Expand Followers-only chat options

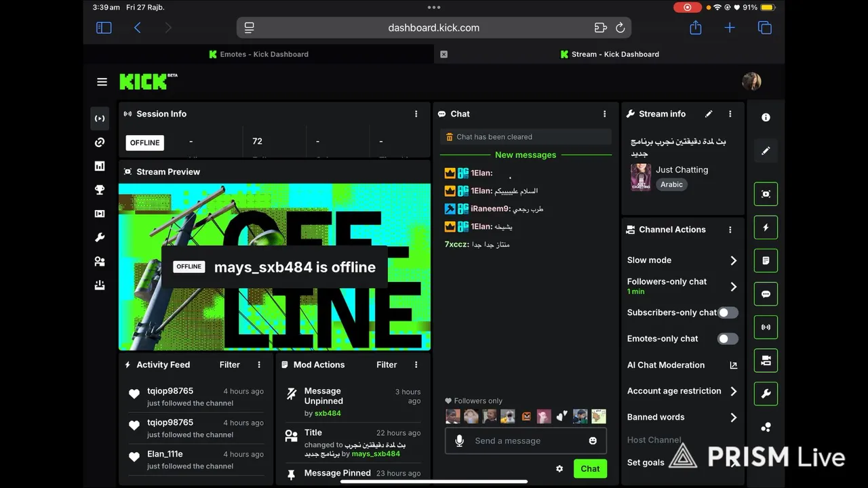(733, 287)
